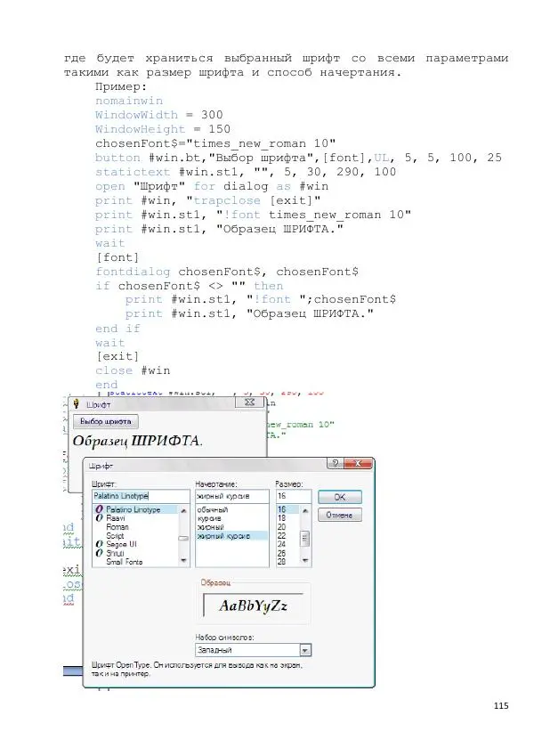Select the Roman font in list
Viewport: 534px width, 756px height.
pyautogui.click(x=117, y=527)
